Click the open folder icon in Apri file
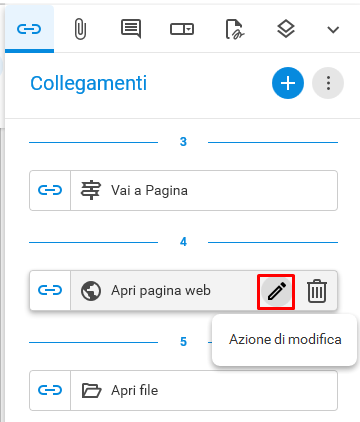This screenshot has width=360, height=422. tap(91, 390)
